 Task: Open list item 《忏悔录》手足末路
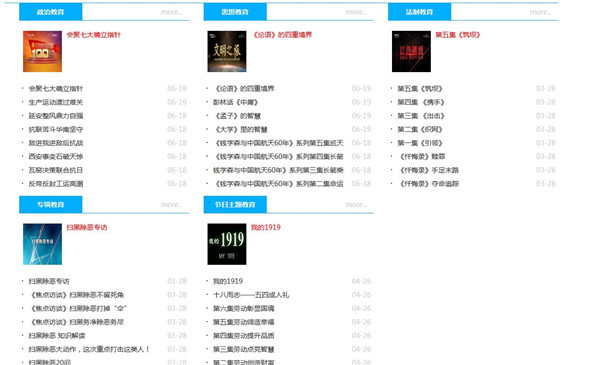pos(428,170)
